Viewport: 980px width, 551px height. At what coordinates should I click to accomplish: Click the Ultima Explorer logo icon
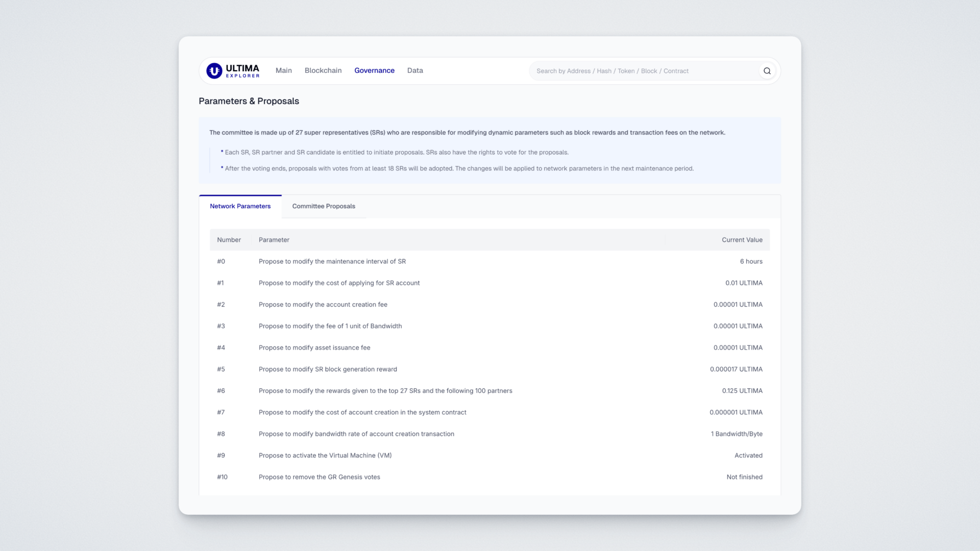point(214,71)
